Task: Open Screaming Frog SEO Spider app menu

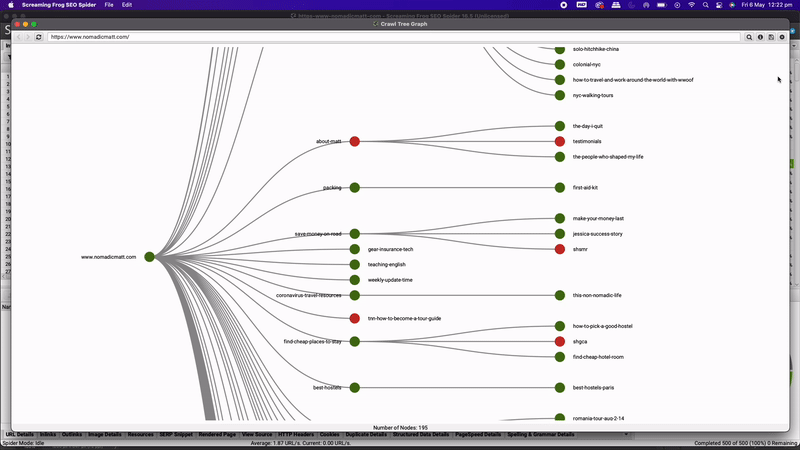Action: (x=59, y=5)
